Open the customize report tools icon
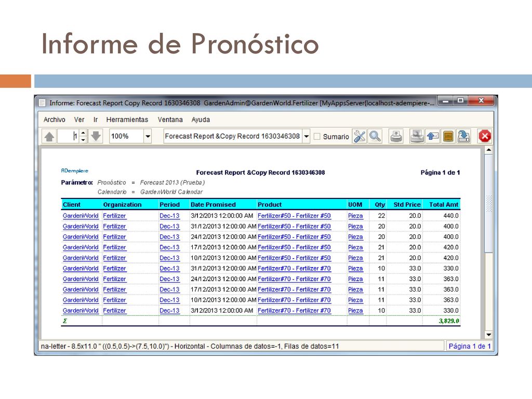The height and width of the screenshot is (399, 532). [360, 137]
